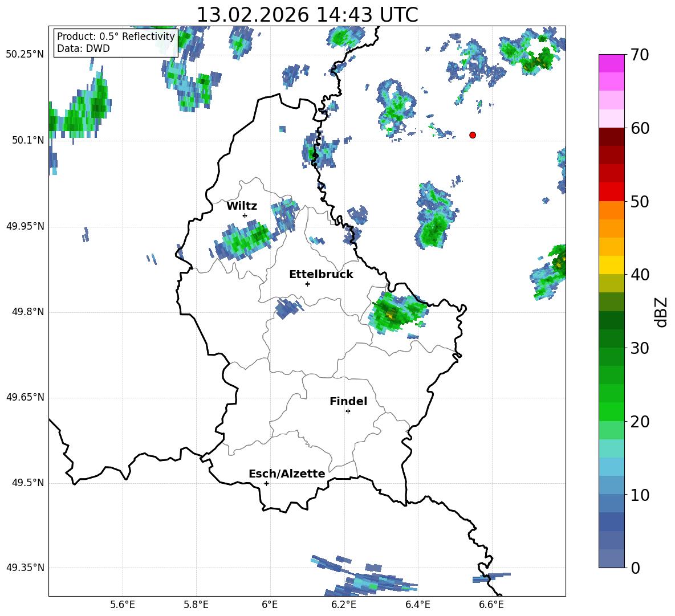Click the 10 value on the colorbar
The width and height of the screenshot is (675, 616).
click(x=639, y=495)
